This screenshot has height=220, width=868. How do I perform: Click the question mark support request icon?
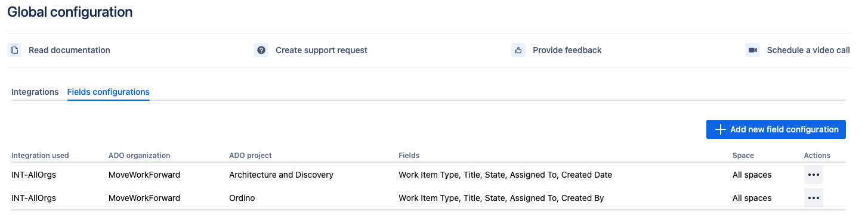pos(261,50)
